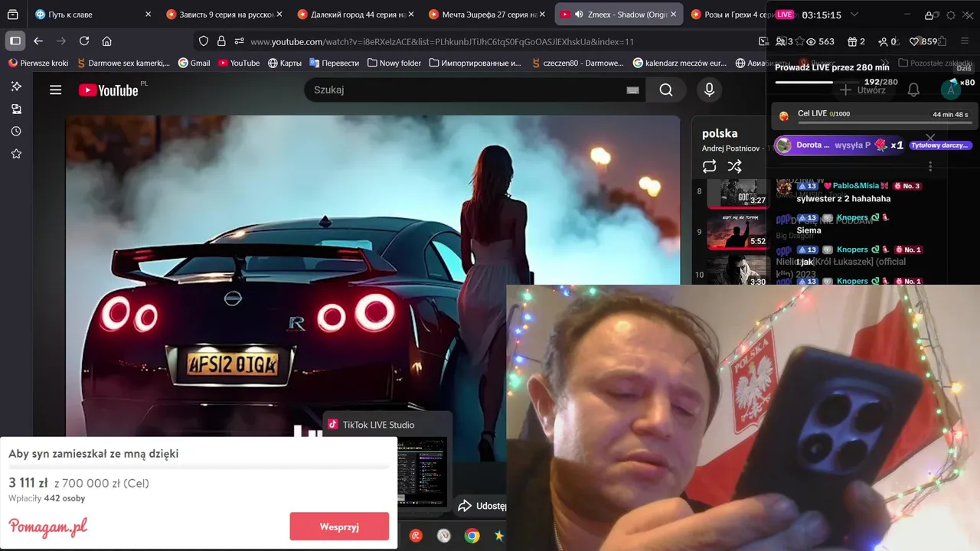980x551 pixels.
Task: Expand the 'Nowy folder' bookmark folder
Action: [x=394, y=63]
